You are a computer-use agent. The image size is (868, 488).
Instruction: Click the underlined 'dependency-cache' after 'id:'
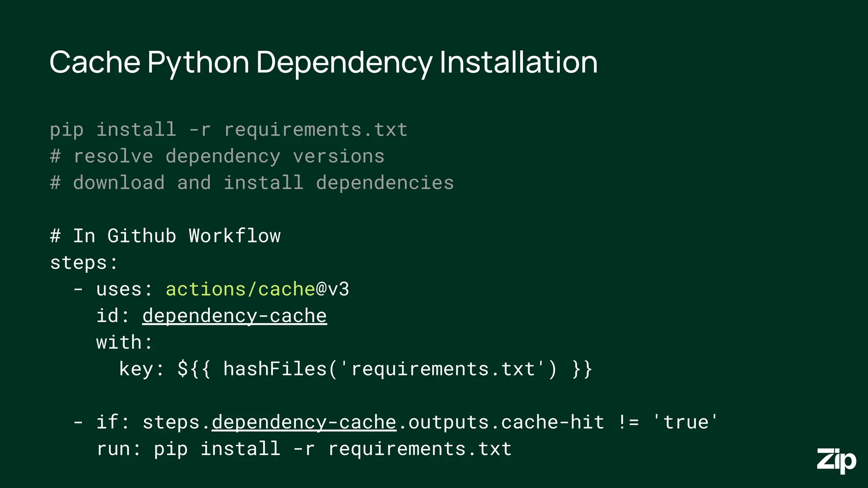point(234,316)
